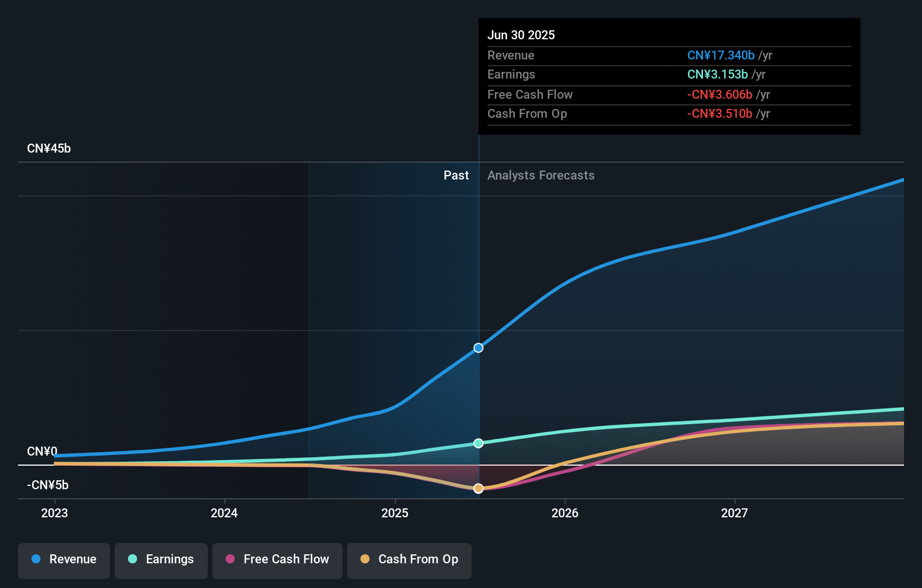Click the CN¥45b axis label
This screenshot has height=588, width=922.
49,148
